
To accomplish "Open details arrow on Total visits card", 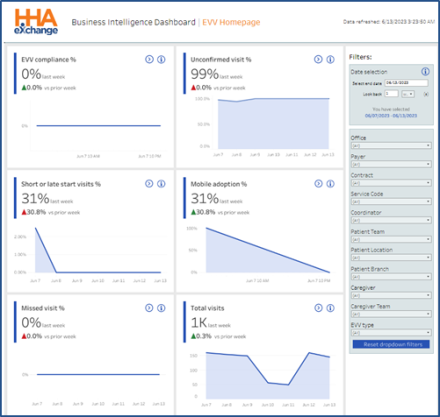I will click(318, 308).
